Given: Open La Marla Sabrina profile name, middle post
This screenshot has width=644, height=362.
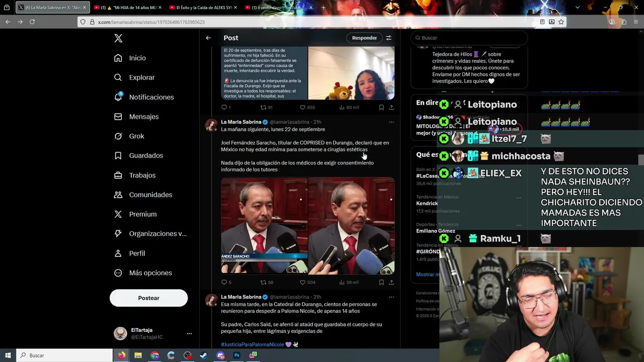Looking at the screenshot, I should click(x=241, y=122).
